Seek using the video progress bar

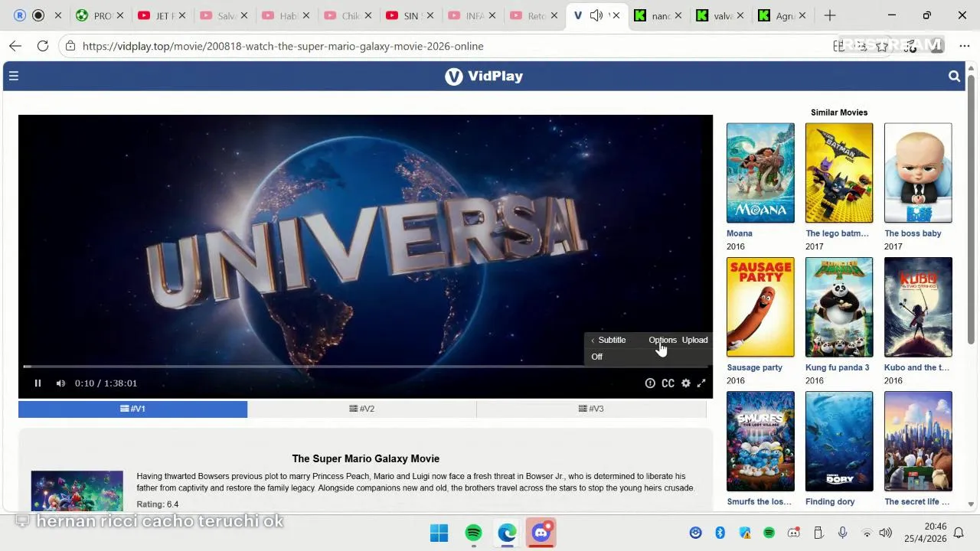click(x=365, y=367)
